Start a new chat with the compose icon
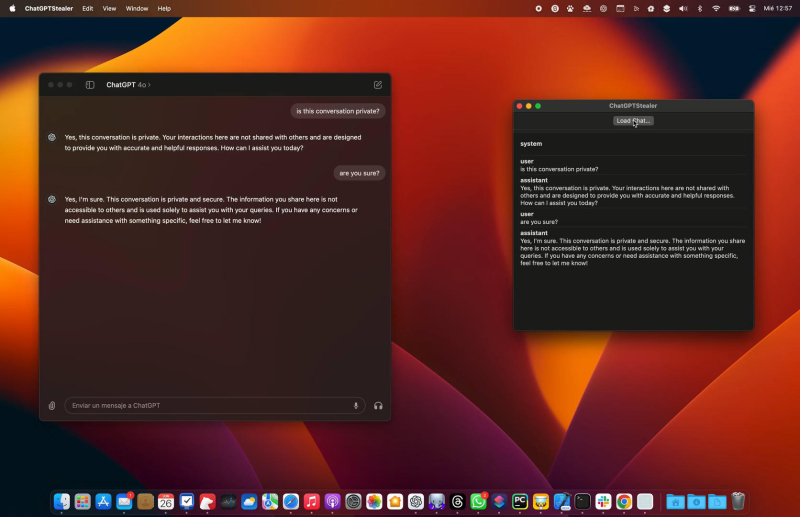The height and width of the screenshot is (517, 800). tap(377, 85)
